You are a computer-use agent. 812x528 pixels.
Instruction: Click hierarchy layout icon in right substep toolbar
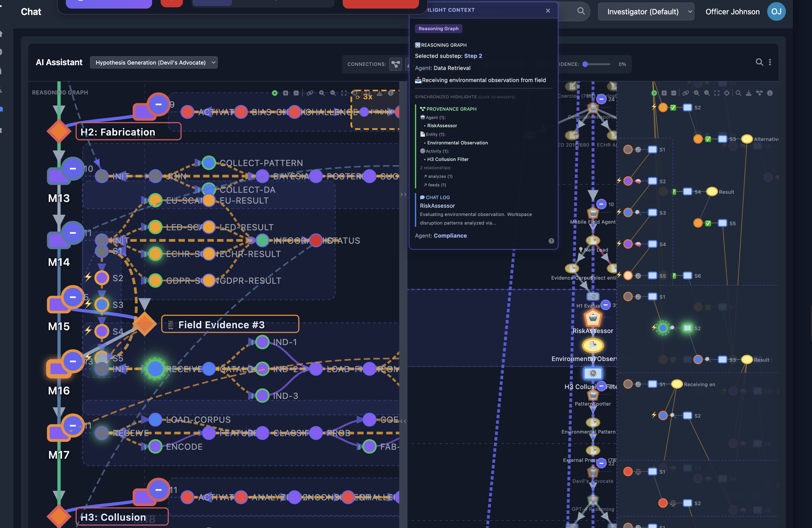pos(759,93)
